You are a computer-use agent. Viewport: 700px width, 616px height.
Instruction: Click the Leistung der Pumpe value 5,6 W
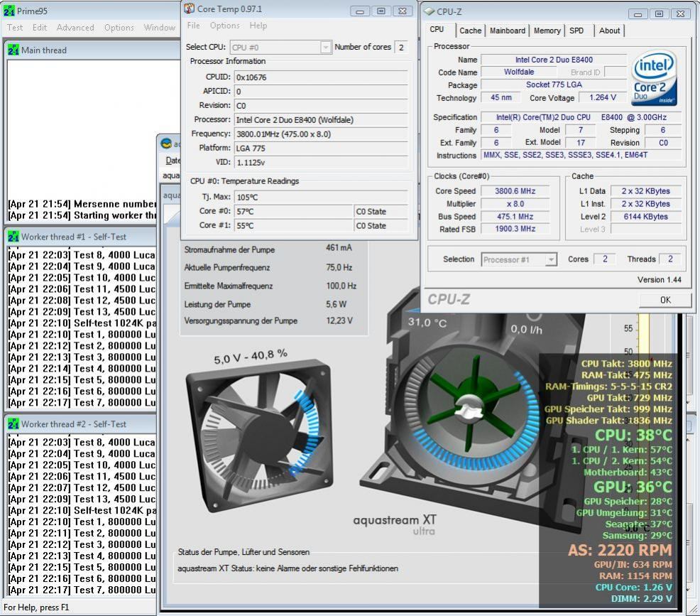tap(337, 304)
